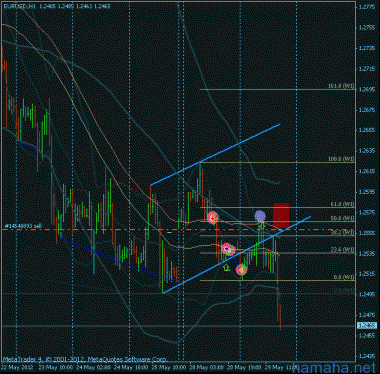Click the 1.2615 price axis label
This screenshot has width=380, height=374.
tap(366, 171)
